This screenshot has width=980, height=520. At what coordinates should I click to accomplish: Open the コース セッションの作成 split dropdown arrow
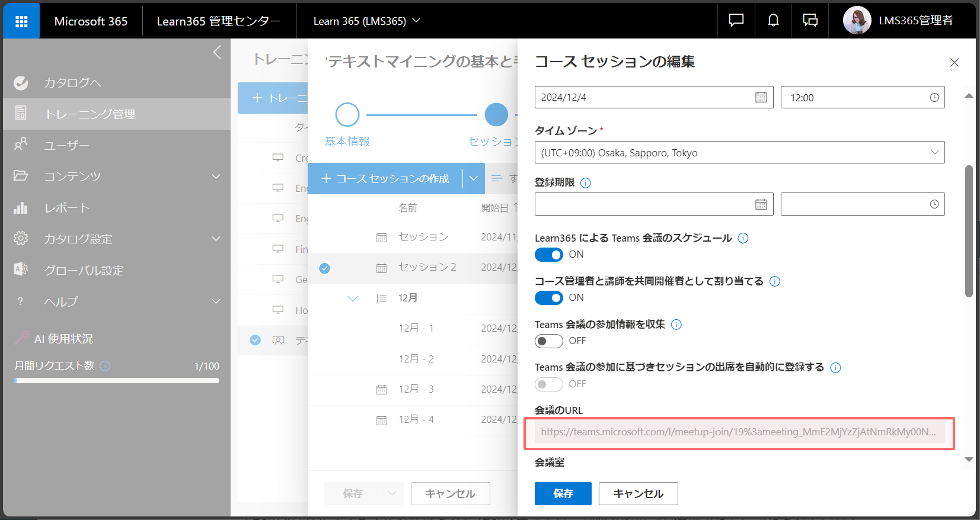pos(474,178)
